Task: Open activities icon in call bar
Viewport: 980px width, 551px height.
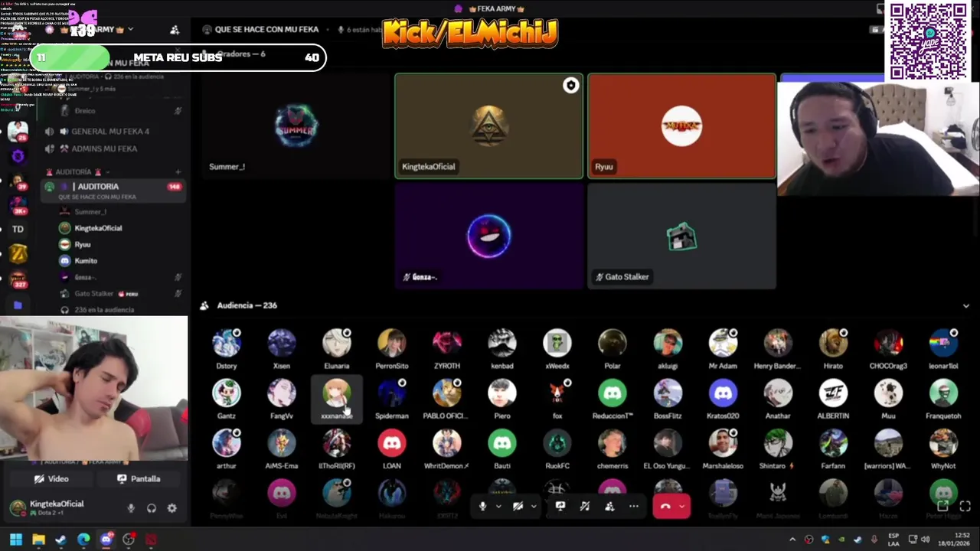Action: click(609, 507)
